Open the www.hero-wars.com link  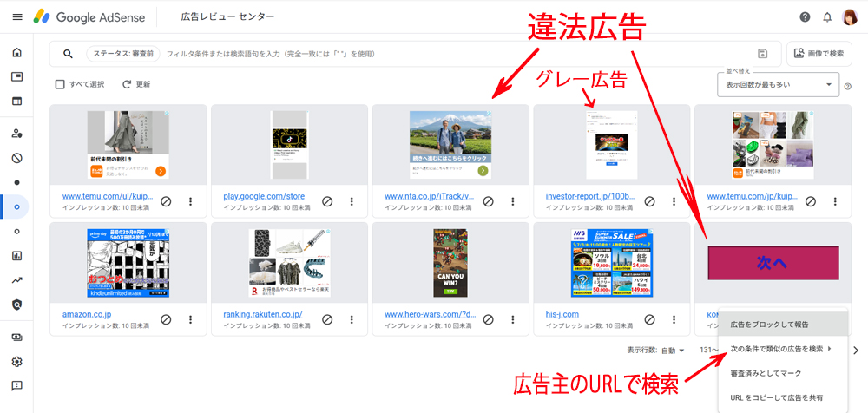coord(431,314)
